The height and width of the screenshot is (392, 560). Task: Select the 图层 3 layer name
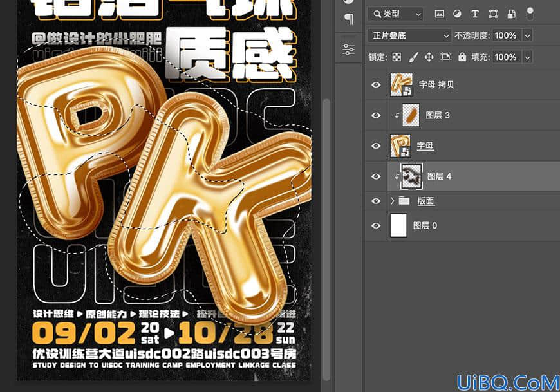click(438, 115)
